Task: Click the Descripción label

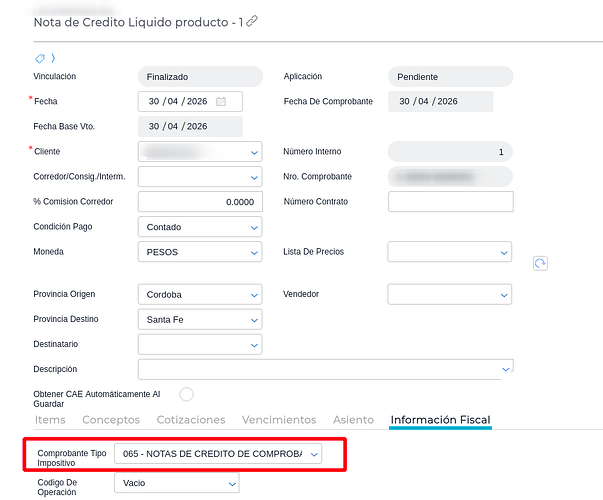Action: 55,369
